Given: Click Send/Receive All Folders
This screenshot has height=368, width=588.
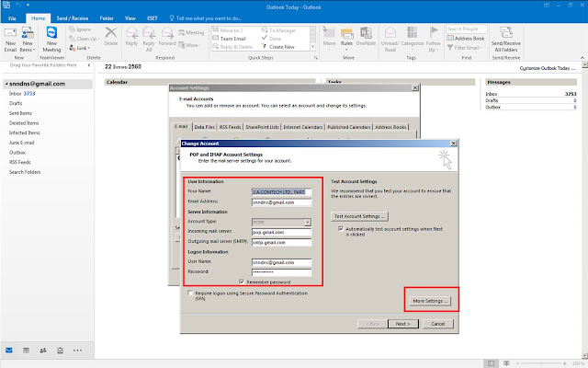Looking at the screenshot, I should tap(506, 39).
